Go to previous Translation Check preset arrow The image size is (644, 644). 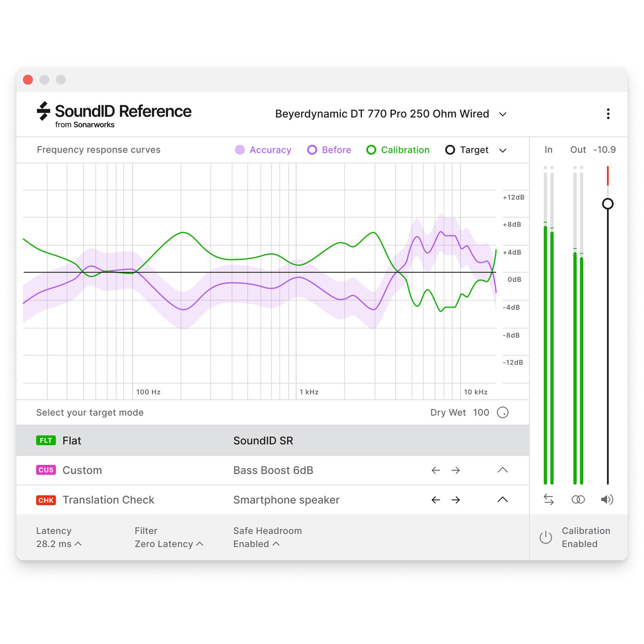[x=436, y=500]
